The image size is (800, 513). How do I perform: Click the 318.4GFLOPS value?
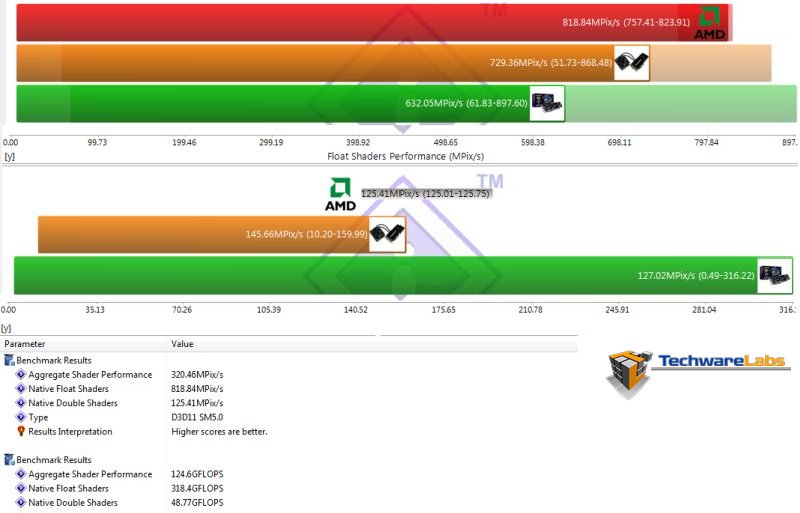[x=197, y=488]
